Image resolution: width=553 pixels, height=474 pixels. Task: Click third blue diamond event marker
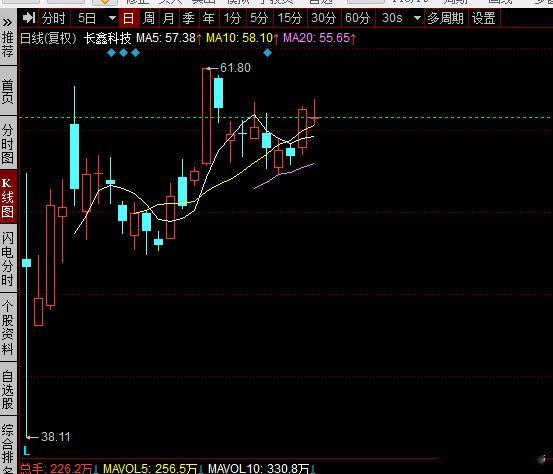point(135,53)
